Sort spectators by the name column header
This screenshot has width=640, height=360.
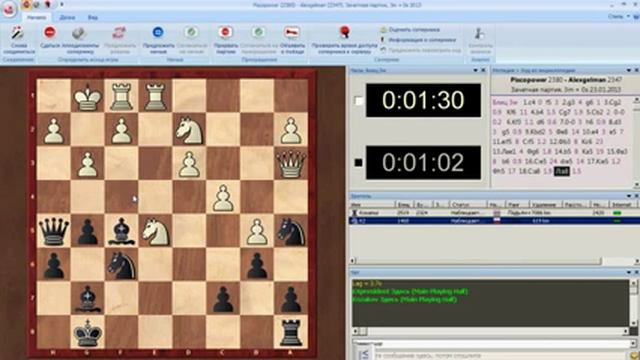click(372, 204)
